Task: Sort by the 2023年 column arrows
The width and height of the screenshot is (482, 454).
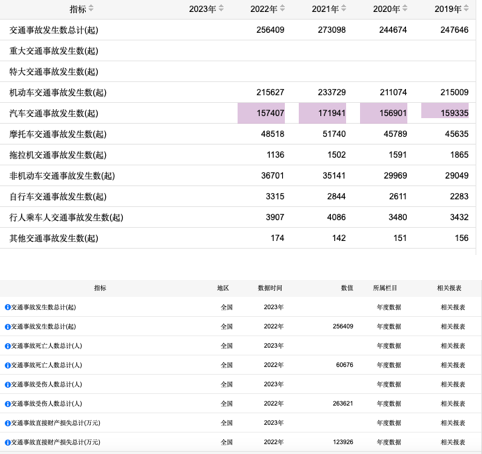Action: click(221, 8)
